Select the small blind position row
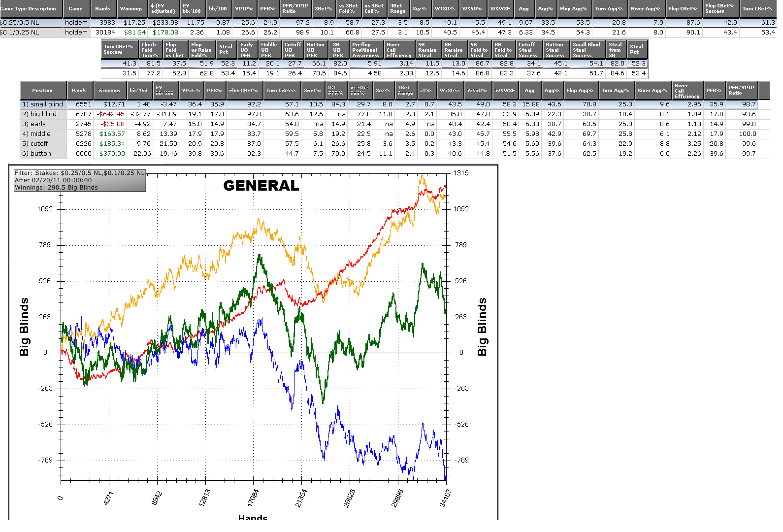 click(x=43, y=104)
